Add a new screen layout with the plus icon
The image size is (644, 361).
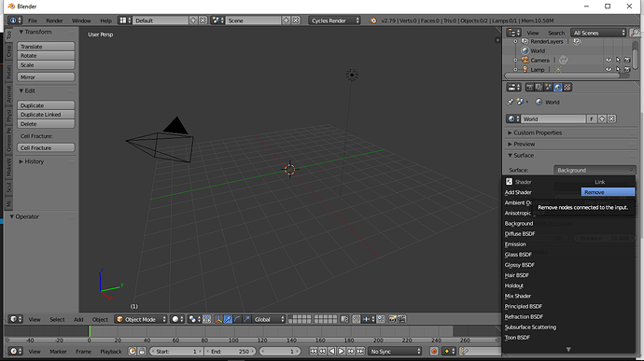[x=193, y=21]
